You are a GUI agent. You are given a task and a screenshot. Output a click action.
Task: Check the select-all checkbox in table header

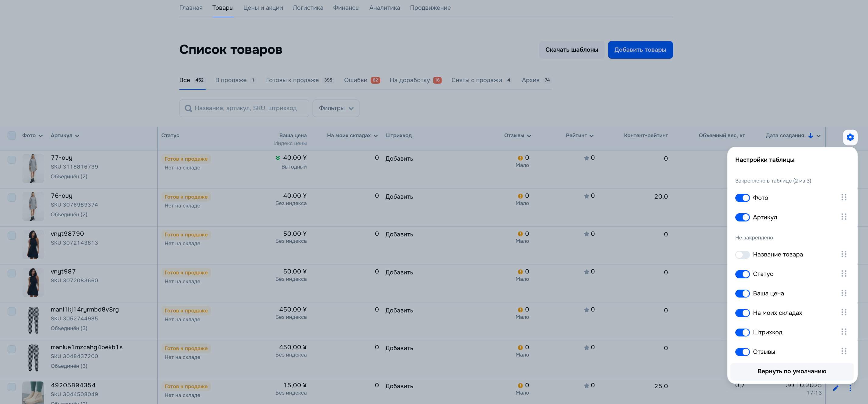point(12,135)
